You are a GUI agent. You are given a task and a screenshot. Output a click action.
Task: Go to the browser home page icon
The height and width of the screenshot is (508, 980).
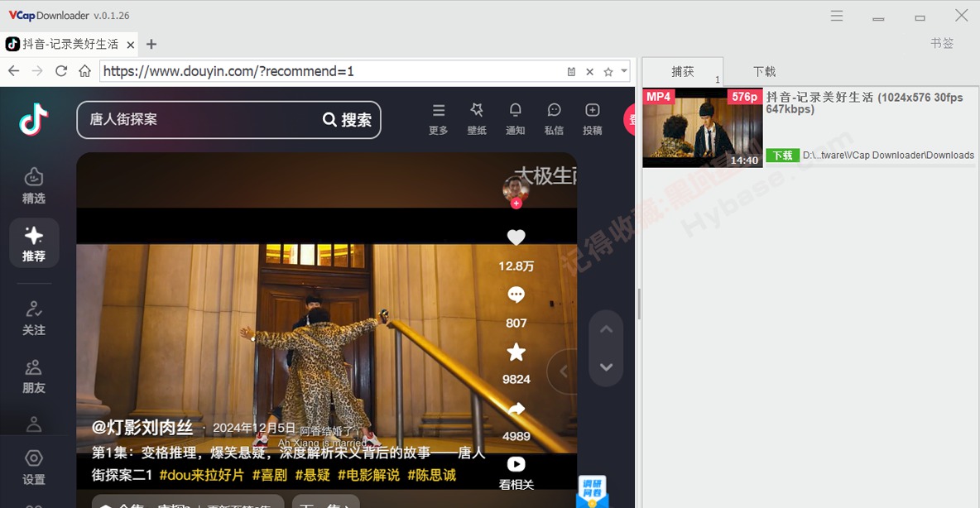[84, 71]
